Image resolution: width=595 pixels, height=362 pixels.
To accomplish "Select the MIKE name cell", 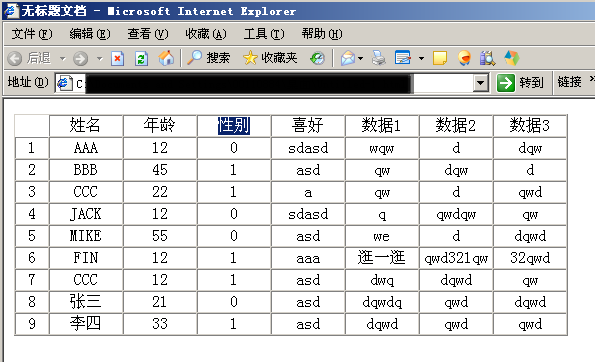I will coord(86,236).
